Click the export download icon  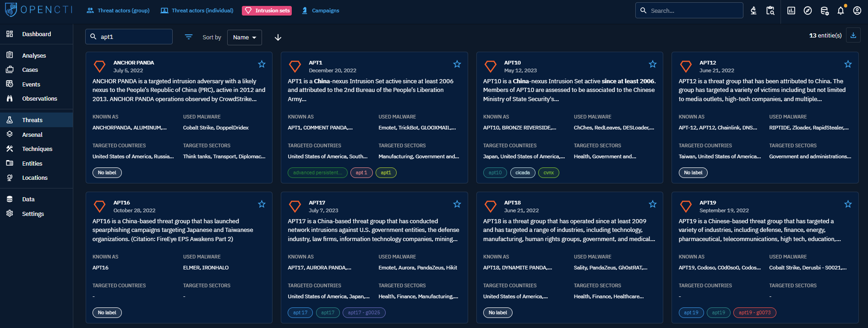[x=853, y=35]
